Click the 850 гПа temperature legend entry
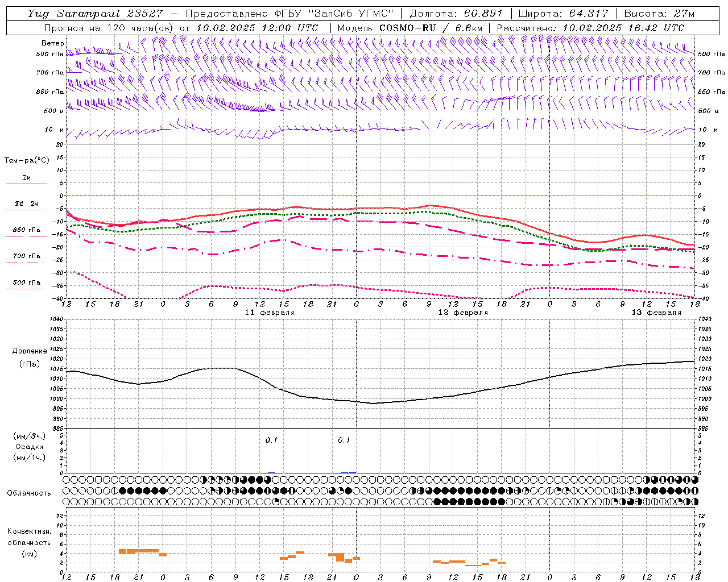 click(x=26, y=230)
